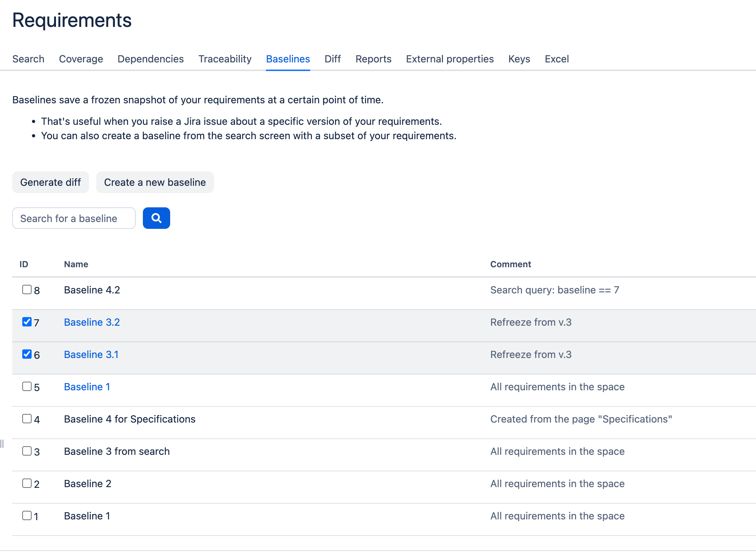756x556 pixels.
Task: Open the blue Baseline 1 link
Action: 87,387
